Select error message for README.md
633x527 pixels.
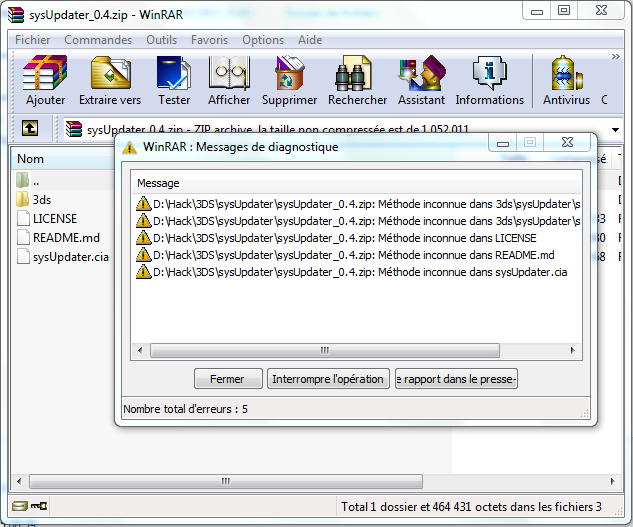tap(345, 255)
